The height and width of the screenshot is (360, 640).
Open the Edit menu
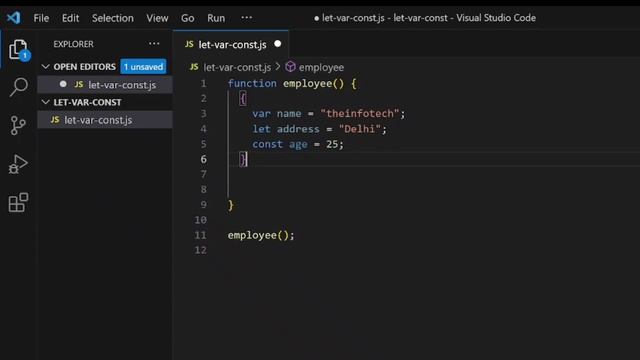70,18
